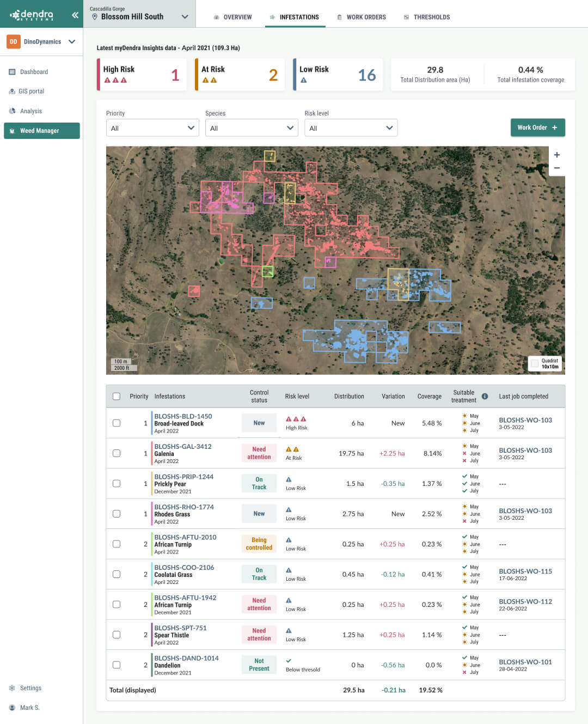Open the Thresholds tab
This screenshot has height=724, width=588.
[x=427, y=17]
